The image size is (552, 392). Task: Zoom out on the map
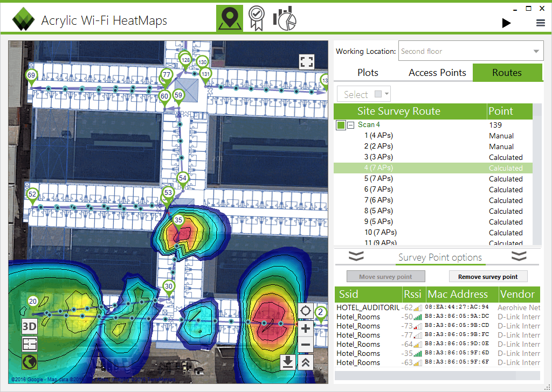point(306,345)
